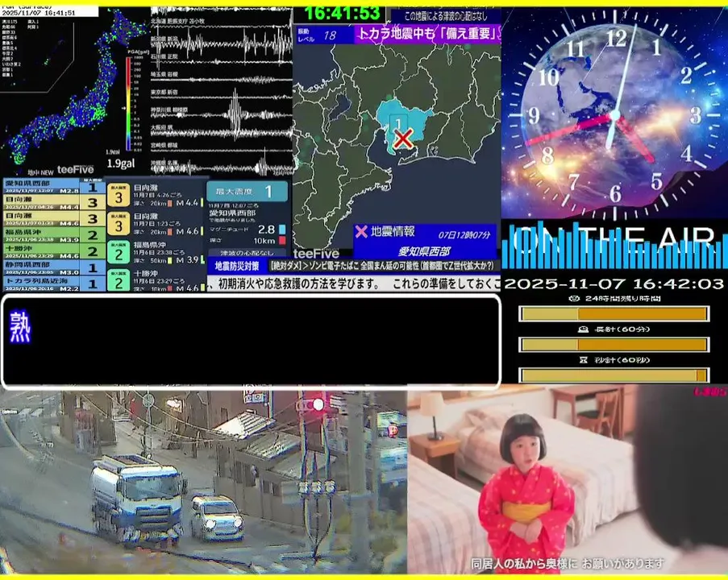Click the blue 地震防災対策 label

click(x=237, y=266)
